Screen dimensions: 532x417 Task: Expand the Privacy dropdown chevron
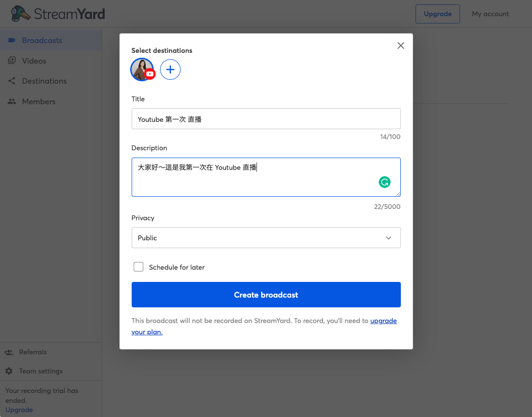click(x=389, y=238)
